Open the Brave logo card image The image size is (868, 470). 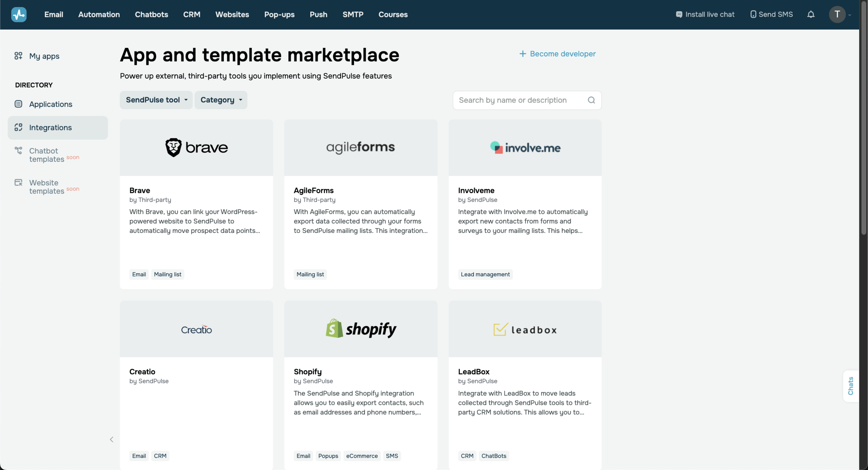point(196,148)
